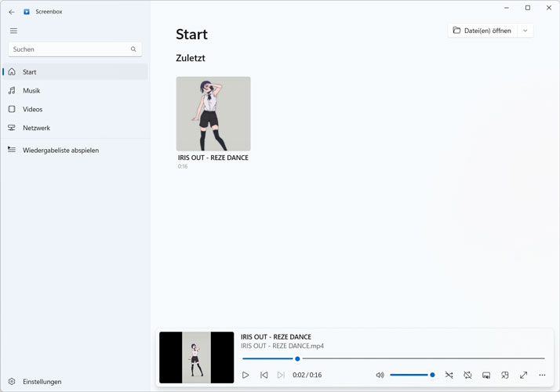Enter fullscreen mode

point(523,376)
